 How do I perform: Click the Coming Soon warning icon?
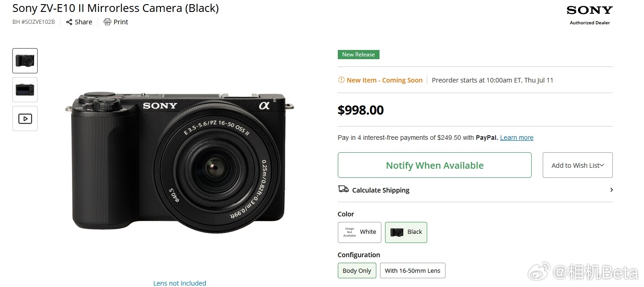pos(341,80)
